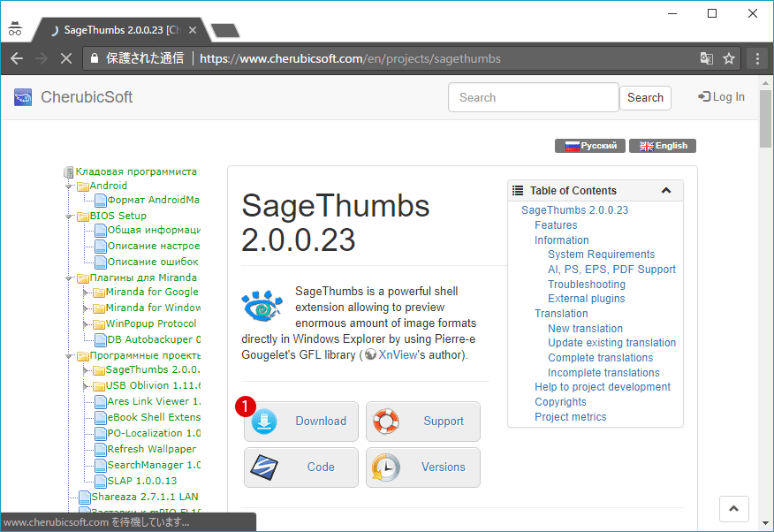Click the Log In link

pos(721,96)
